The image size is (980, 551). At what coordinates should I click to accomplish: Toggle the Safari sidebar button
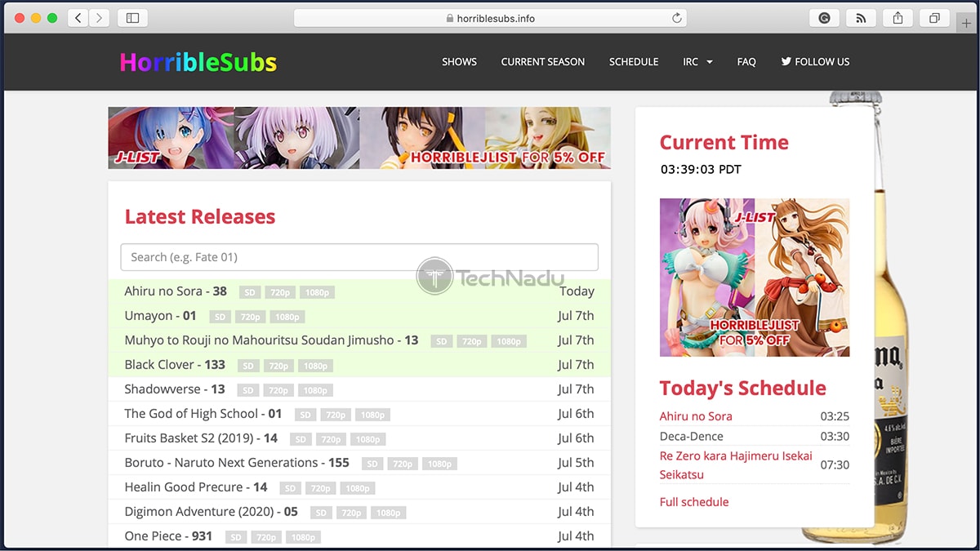132,18
